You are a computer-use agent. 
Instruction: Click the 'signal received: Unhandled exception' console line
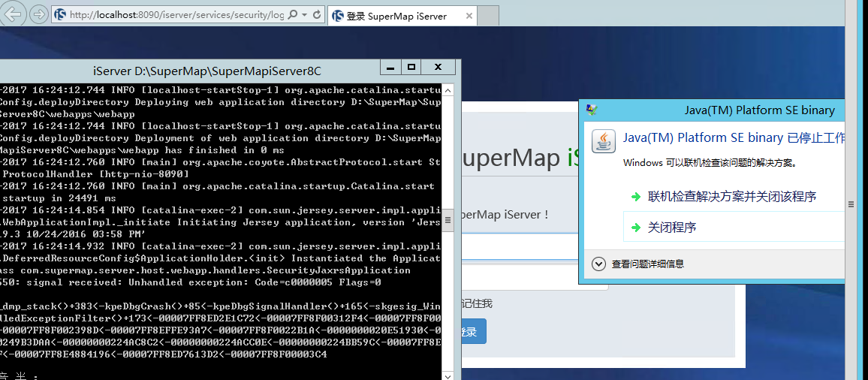[191, 282]
